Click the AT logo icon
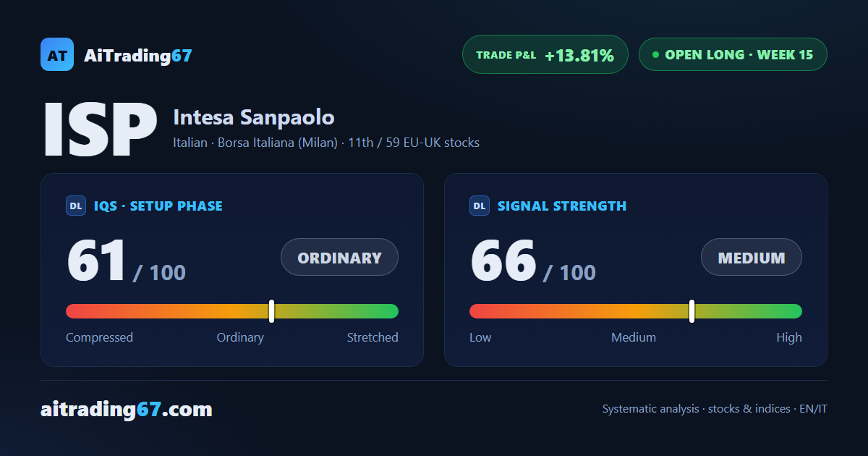Viewport: 868px width, 456px height. click(57, 54)
